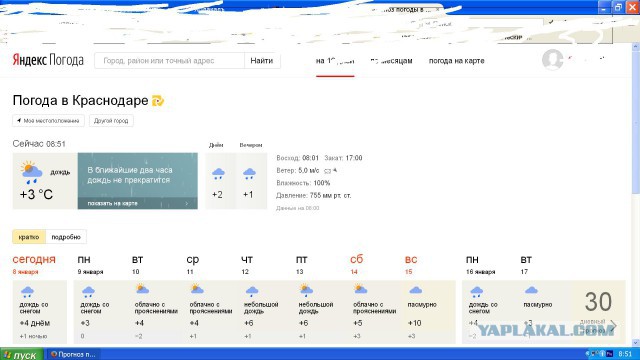Click the Яндекс Погода logo
This screenshot has width=640, height=360.
[48, 60]
